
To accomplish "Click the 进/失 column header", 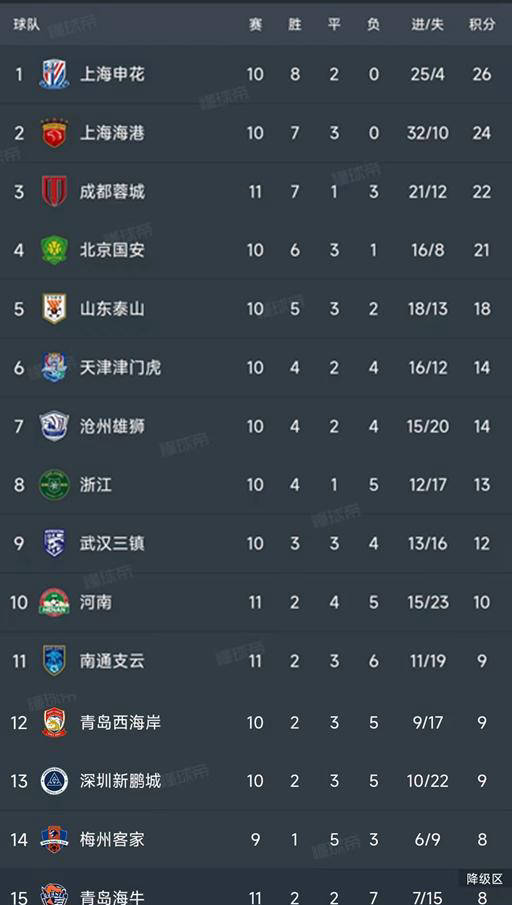I will click(x=427, y=25).
